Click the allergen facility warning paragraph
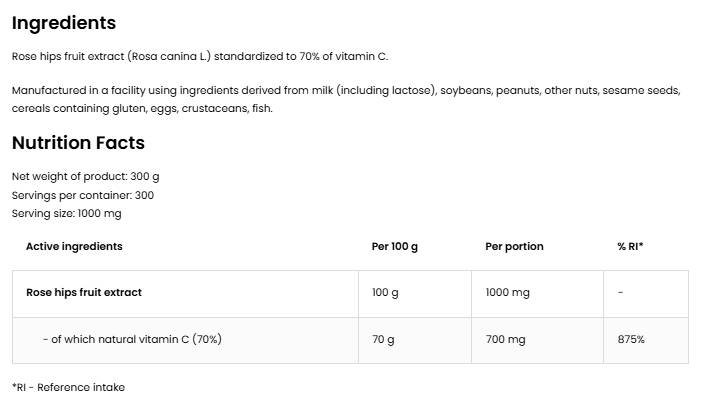This screenshot has width=701, height=405. click(x=345, y=99)
